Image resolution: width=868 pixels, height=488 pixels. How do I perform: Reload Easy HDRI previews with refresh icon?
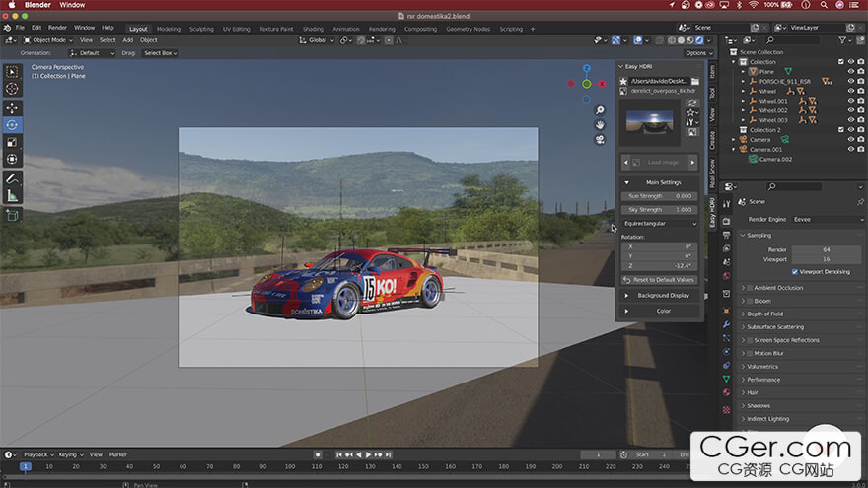pyautogui.click(x=692, y=104)
